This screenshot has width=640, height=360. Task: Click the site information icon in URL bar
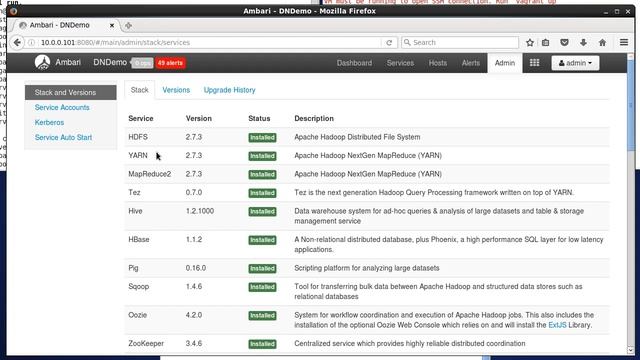(31, 42)
